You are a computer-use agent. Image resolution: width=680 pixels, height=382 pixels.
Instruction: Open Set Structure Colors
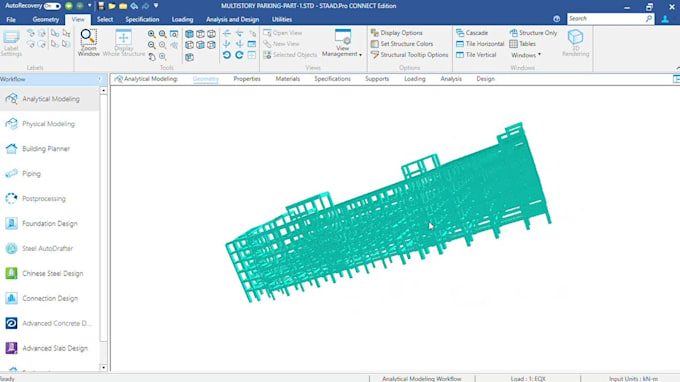(x=402, y=44)
